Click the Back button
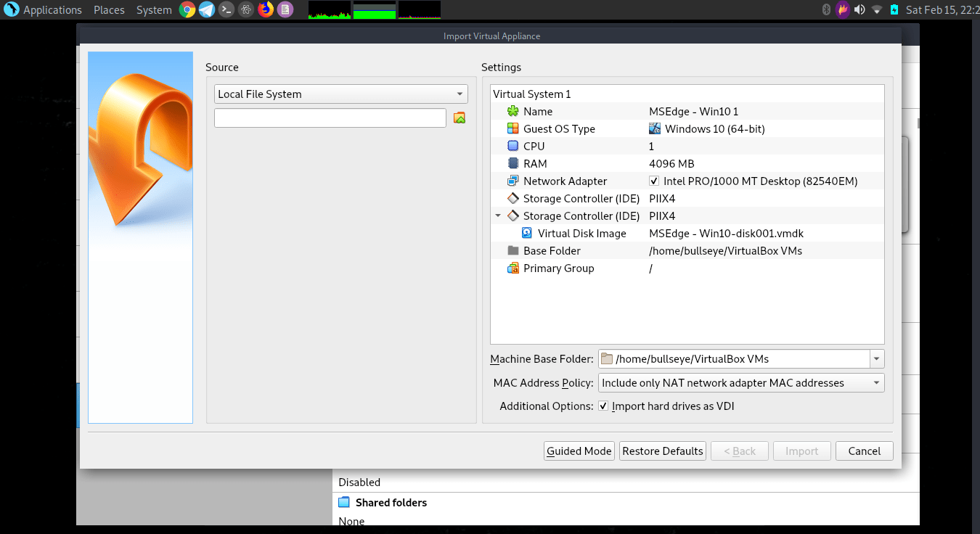The width and height of the screenshot is (980, 534). click(740, 451)
